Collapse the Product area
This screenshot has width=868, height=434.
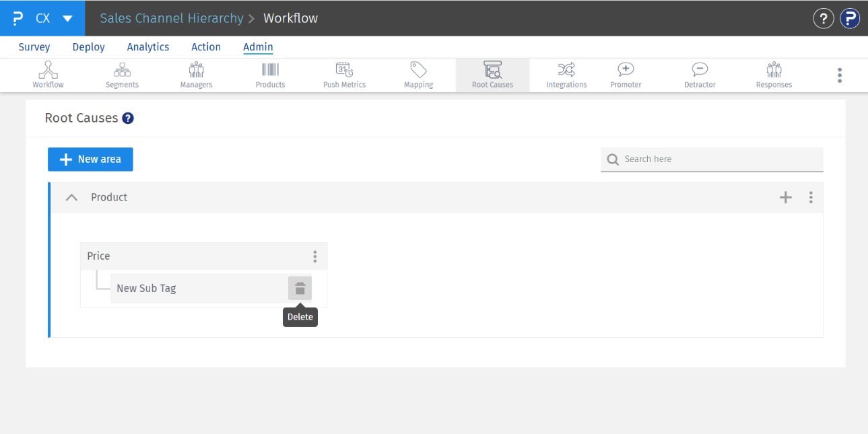pos(71,197)
